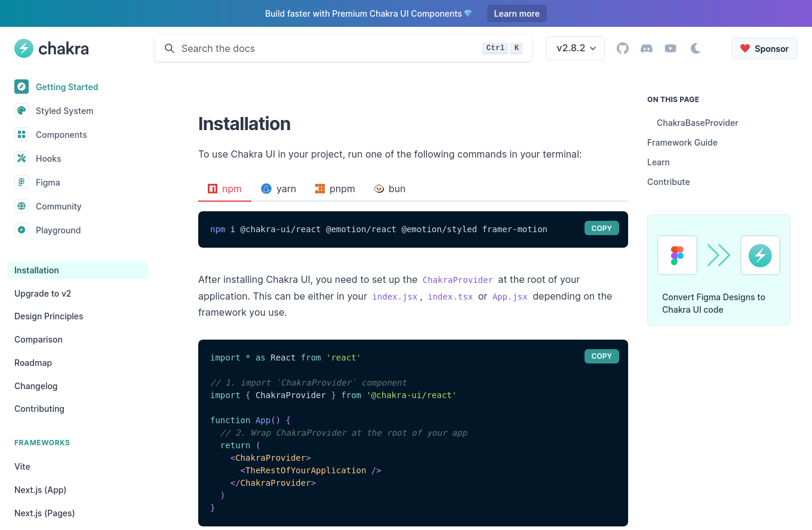Click the Figma sidebar icon
812x530 pixels.
click(x=21, y=182)
